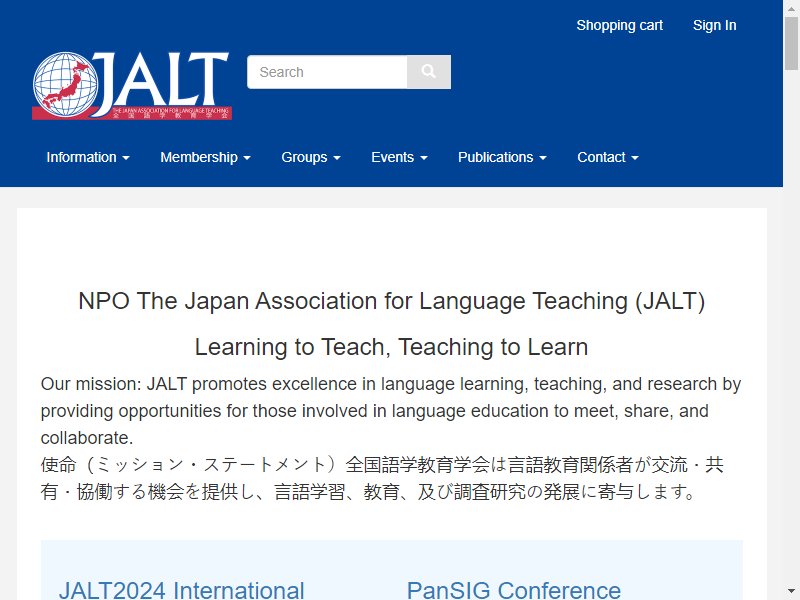Open the Shopping cart link
Image resolution: width=800 pixels, height=600 pixels.
click(619, 25)
